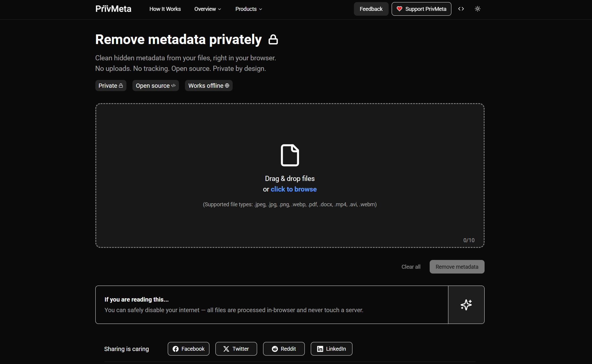Expand the Overview chevron arrow
This screenshot has height=364, width=592.
[219, 9]
